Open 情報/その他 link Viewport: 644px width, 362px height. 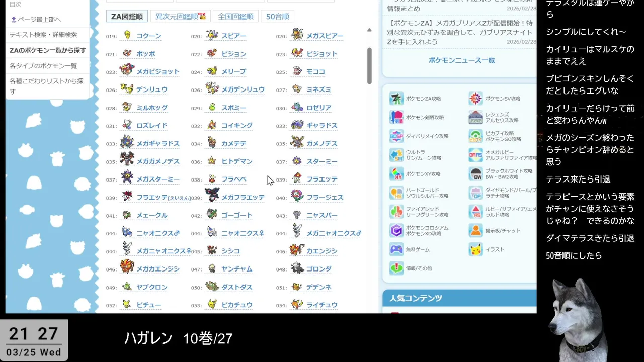coord(419,268)
